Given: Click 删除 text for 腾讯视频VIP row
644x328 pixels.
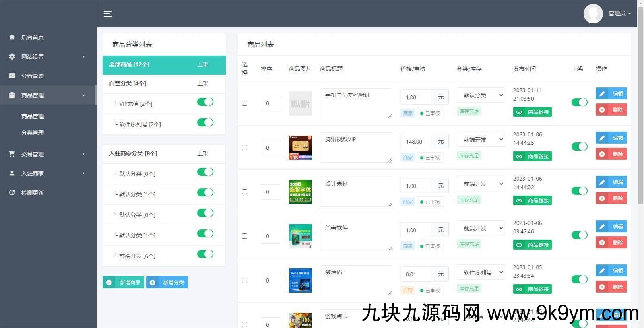Looking at the screenshot, I should [618, 154].
